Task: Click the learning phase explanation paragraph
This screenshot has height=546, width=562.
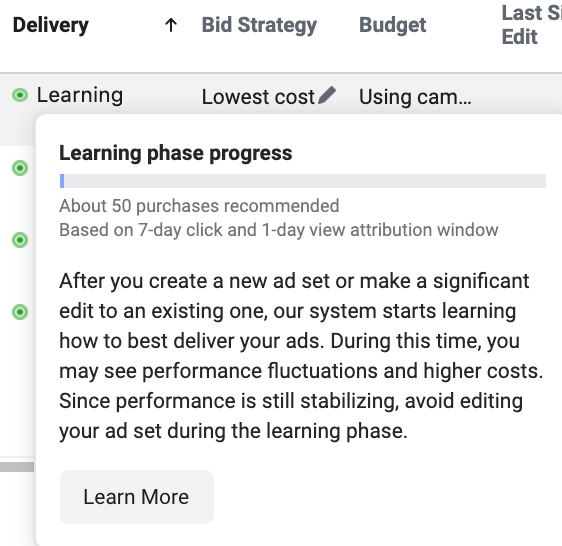Action: pos(301,356)
